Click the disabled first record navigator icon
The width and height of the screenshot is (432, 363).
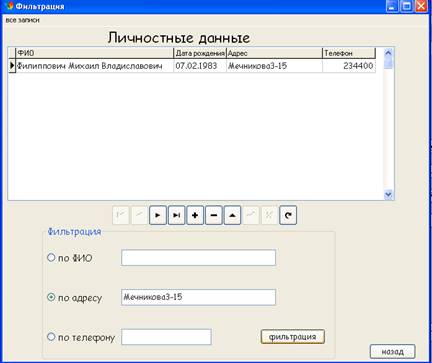(121, 215)
